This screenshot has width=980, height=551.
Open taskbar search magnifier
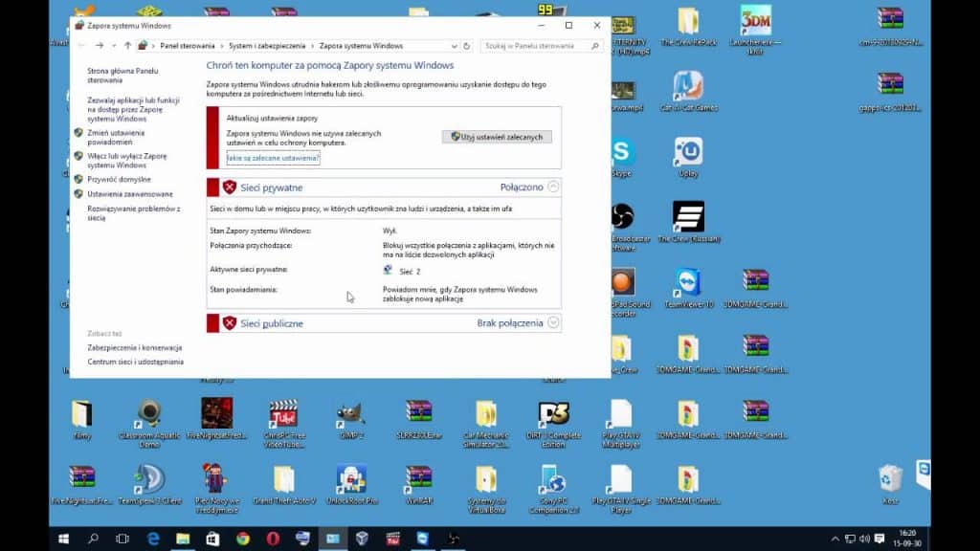(x=93, y=539)
